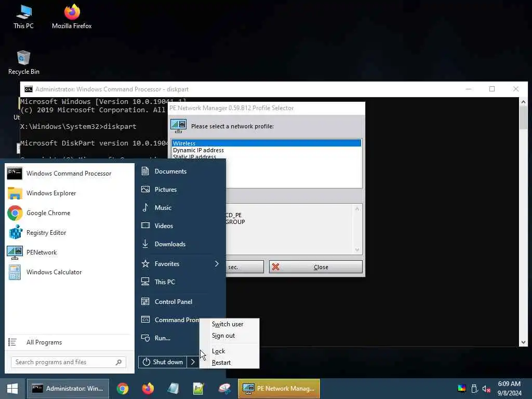The width and height of the screenshot is (532, 399).
Task: Click the red X icon on Close button
Action: click(x=275, y=267)
